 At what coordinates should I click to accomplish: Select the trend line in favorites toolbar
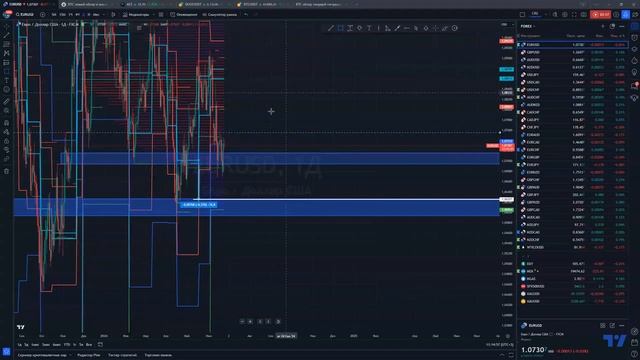(331, 28)
